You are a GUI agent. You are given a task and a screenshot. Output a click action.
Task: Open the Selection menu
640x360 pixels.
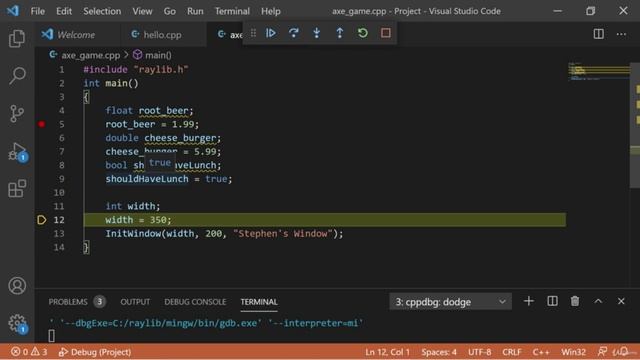pos(102,11)
